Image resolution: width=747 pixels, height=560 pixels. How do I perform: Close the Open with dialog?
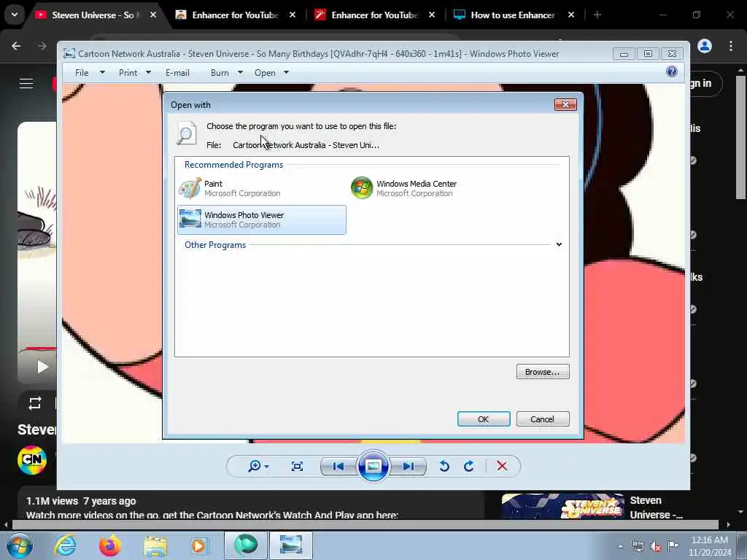coord(565,104)
